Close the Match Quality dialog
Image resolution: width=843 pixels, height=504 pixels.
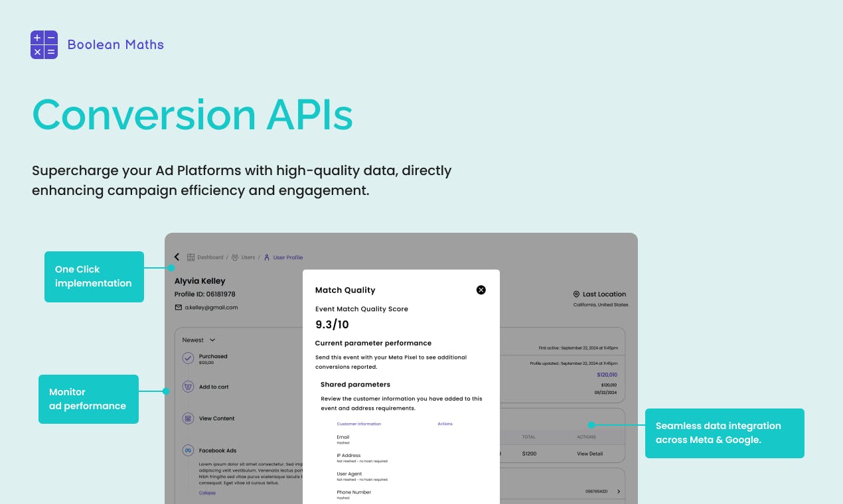click(x=481, y=290)
